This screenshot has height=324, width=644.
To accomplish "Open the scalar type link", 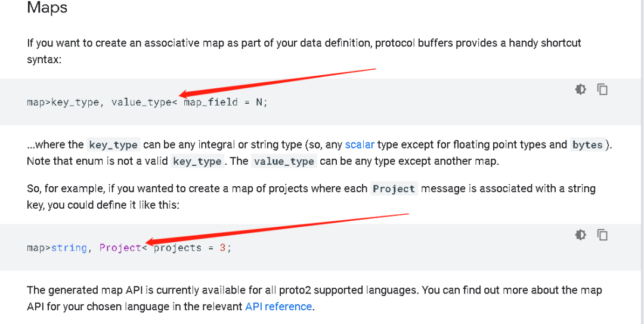I will point(360,144).
